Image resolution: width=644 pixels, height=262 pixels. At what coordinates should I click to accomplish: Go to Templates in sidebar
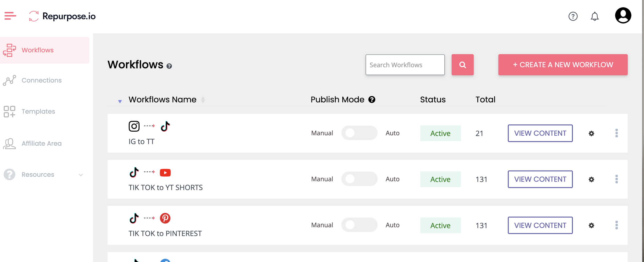coord(38,112)
